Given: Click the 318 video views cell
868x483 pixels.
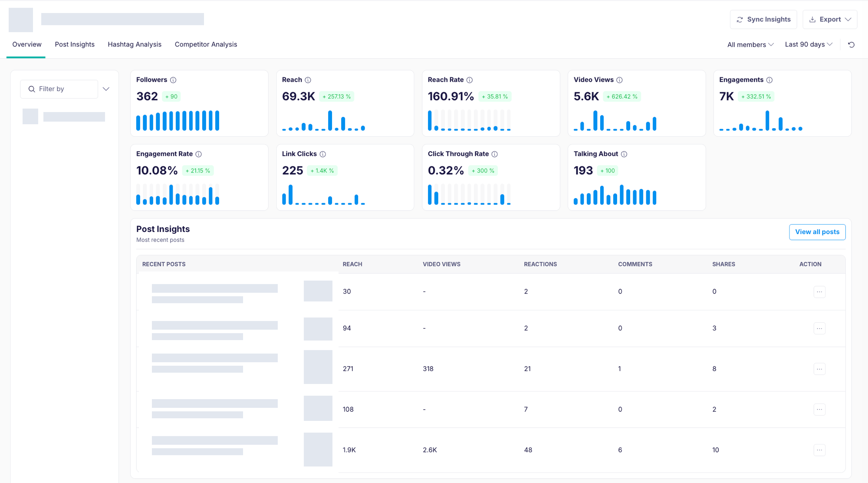Looking at the screenshot, I should 428,369.
